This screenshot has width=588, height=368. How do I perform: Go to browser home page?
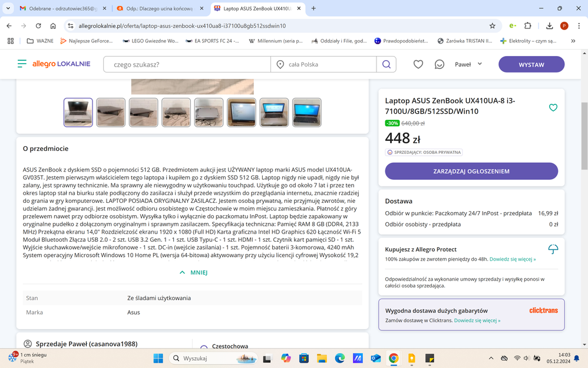(53, 25)
